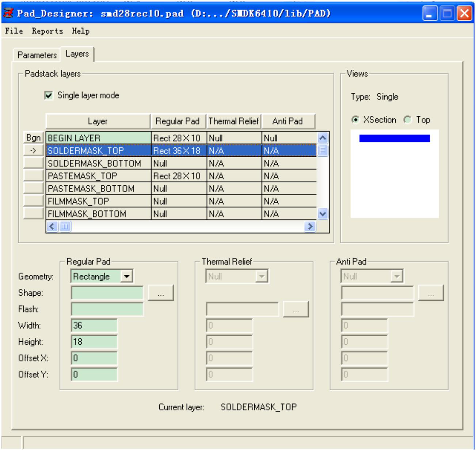Click the Pad Designer app icon in title bar
Viewport: 476px width, 451px height.
pyautogui.click(x=8, y=14)
